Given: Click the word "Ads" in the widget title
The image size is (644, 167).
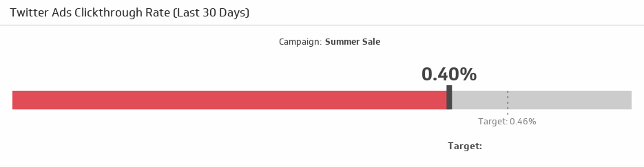Looking at the screenshot, I should pos(61,13).
